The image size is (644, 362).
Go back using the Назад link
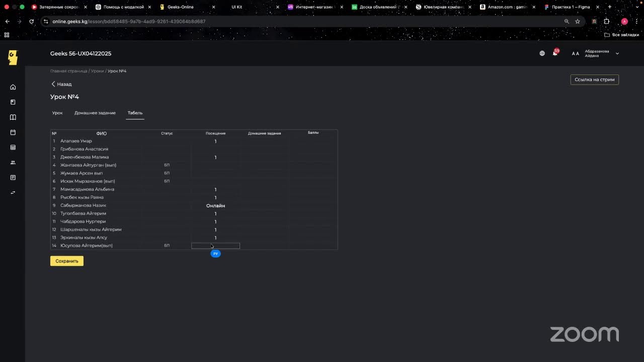[61, 84]
